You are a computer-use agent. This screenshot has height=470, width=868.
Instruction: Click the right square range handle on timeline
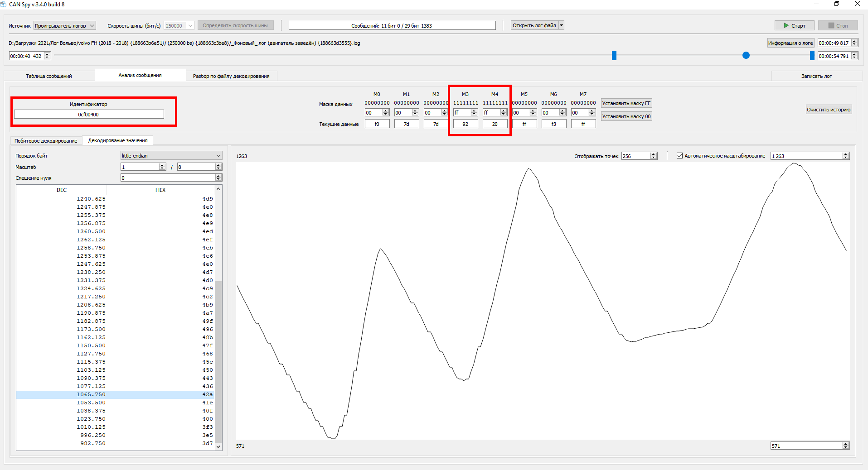click(x=812, y=55)
